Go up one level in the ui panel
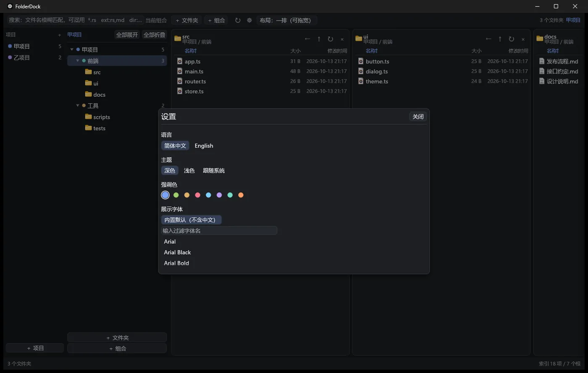Screen dimensions: 588x373 click(x=500, y=39)
